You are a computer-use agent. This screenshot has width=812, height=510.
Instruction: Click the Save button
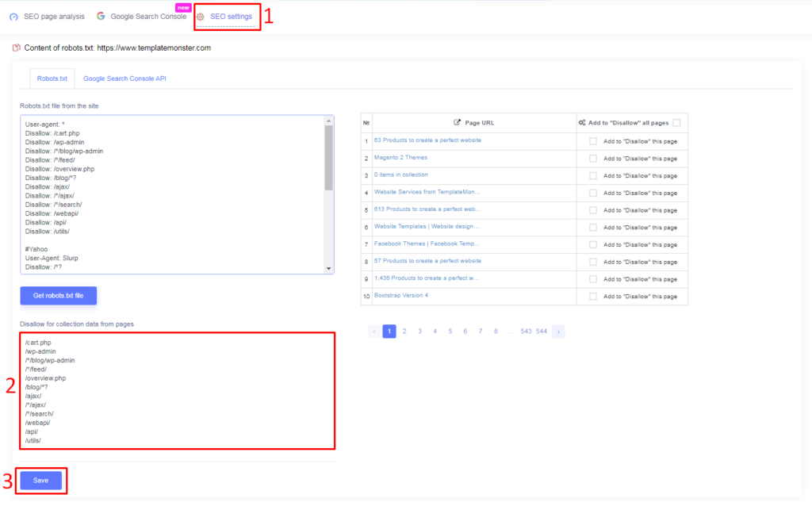tap(40, 480)
